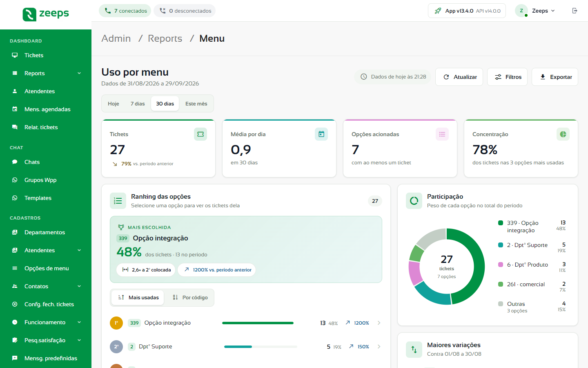Expand the Funcionamento submenu

(x=79, y=322)
